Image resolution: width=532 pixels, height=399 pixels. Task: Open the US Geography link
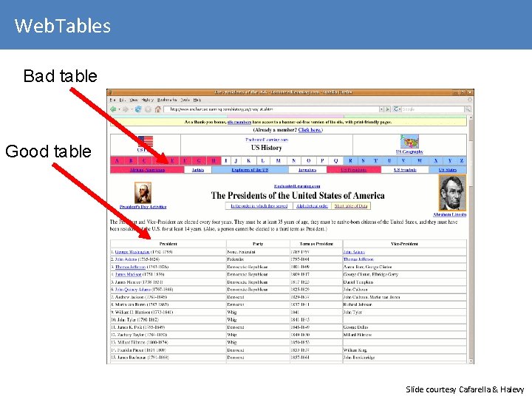click(409, 151)
